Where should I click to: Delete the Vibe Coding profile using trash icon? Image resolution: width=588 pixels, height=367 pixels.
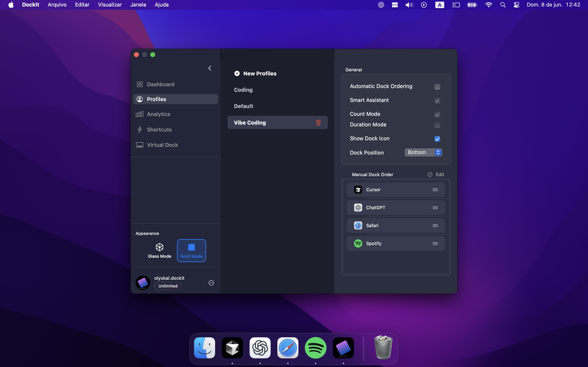pos(318,123)
